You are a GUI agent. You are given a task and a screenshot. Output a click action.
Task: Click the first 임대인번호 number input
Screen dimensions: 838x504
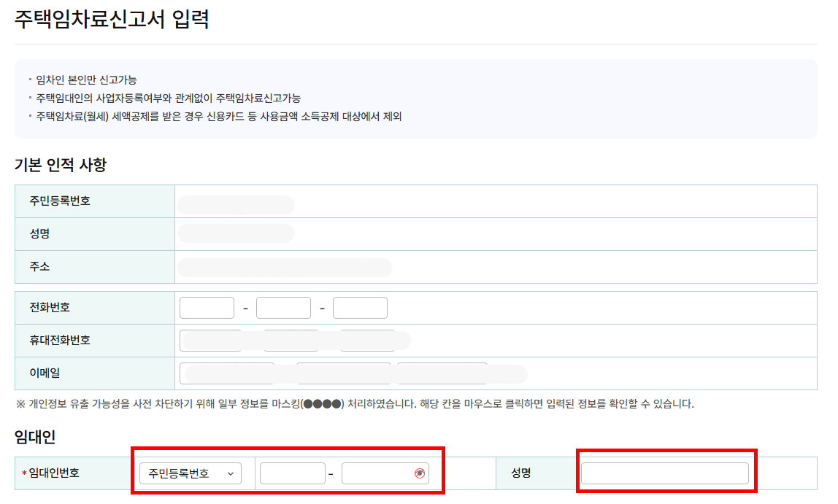(x=292, y=473)
